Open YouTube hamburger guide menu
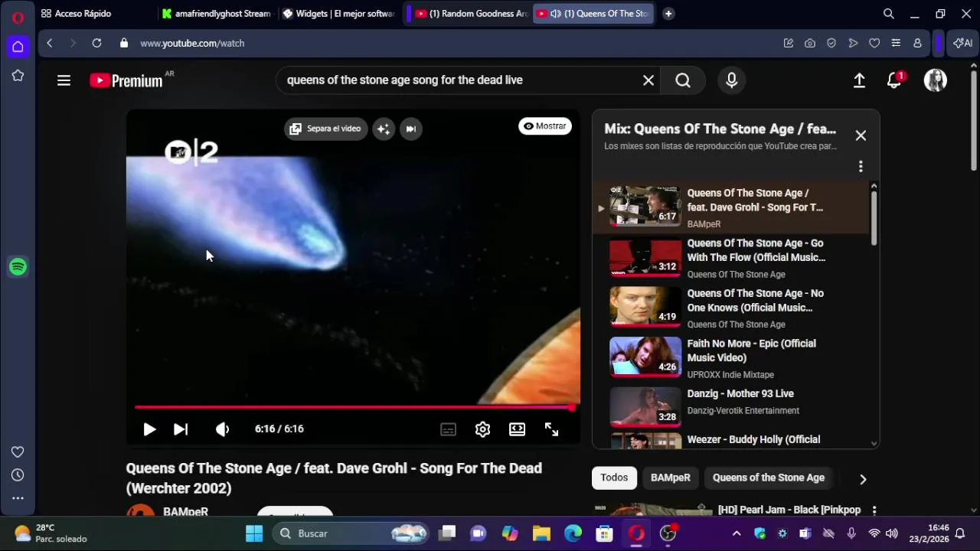The image size is (980, 551). click(64, 80)
